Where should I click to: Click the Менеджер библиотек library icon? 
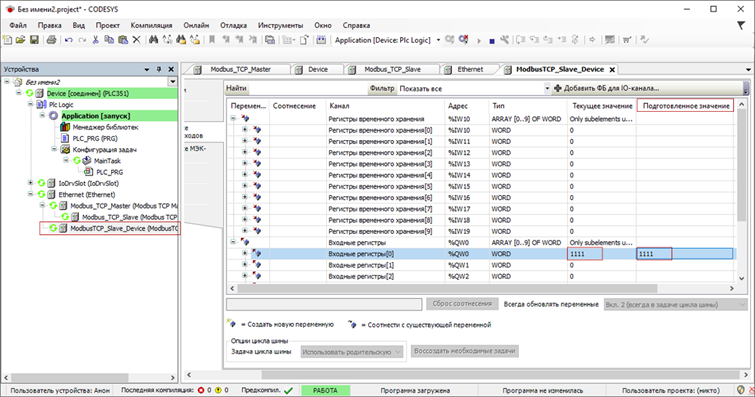65,127
